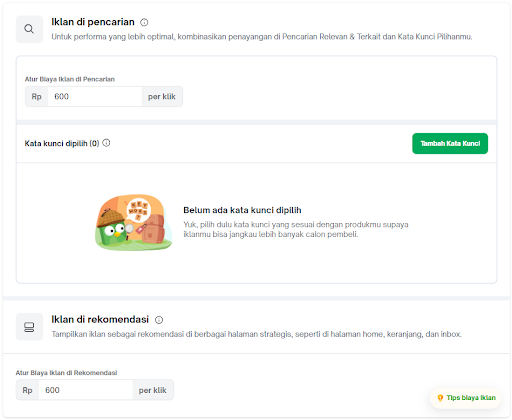This screenshot has height=420, width=512.
Task: Click the owl detective keyword illustration
Action: pos(134,223)
